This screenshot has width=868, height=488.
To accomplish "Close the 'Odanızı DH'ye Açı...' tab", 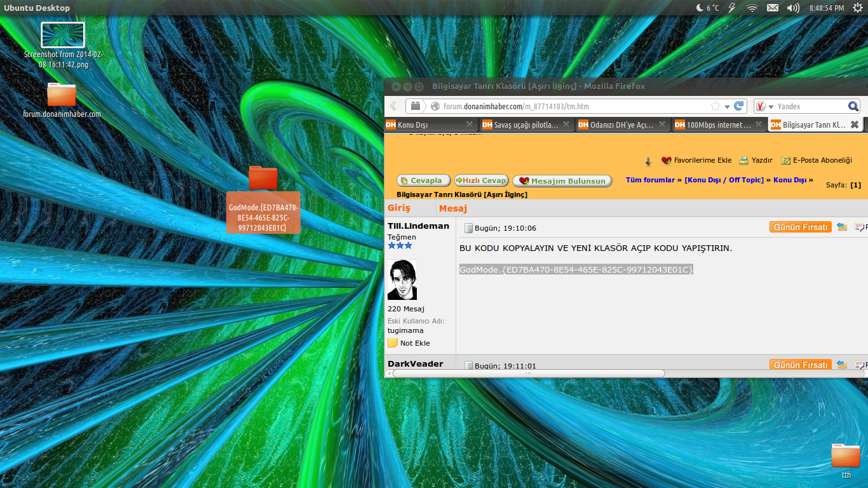I will [661, 125].
